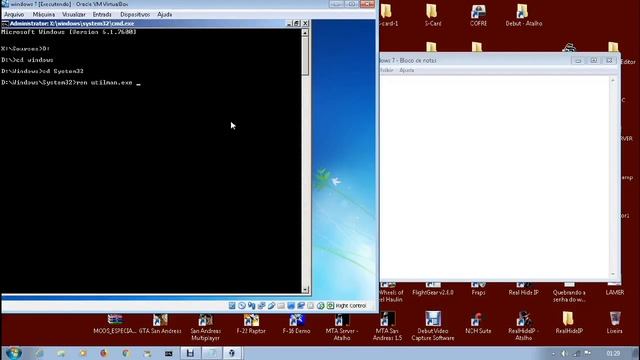Image resolution: width=640 pixels, height=360 pixels.
Task: Click the Notepad vertical scroll down arrow
Action: (613, 275)
